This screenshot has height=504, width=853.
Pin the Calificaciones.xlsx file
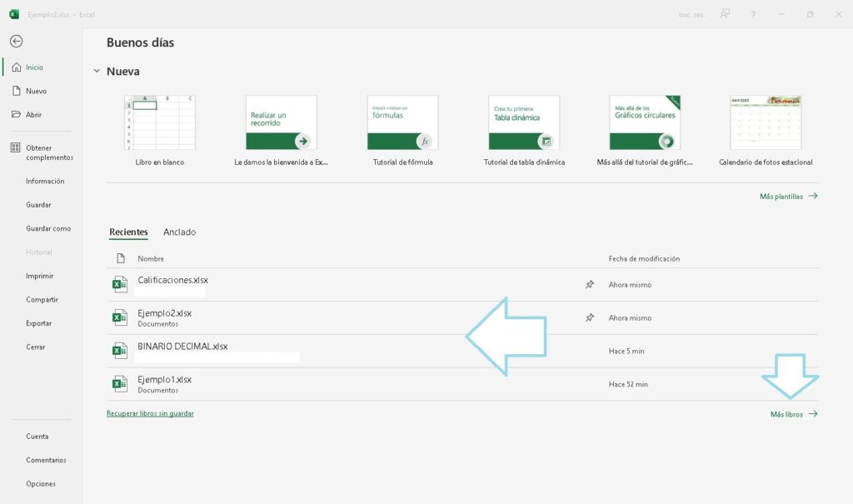590,285
